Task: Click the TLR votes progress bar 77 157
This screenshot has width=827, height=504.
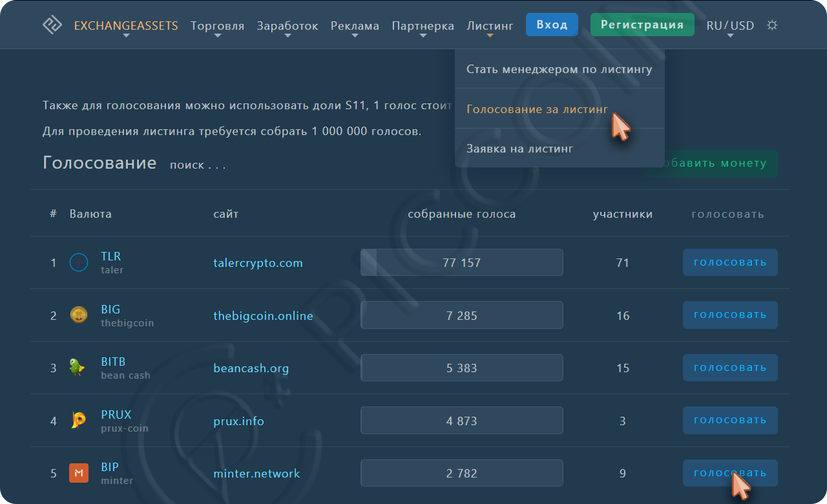Action: 462,262
